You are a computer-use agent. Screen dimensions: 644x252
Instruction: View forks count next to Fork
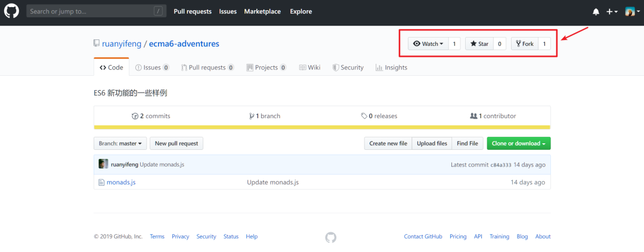(x=544, y=44)
